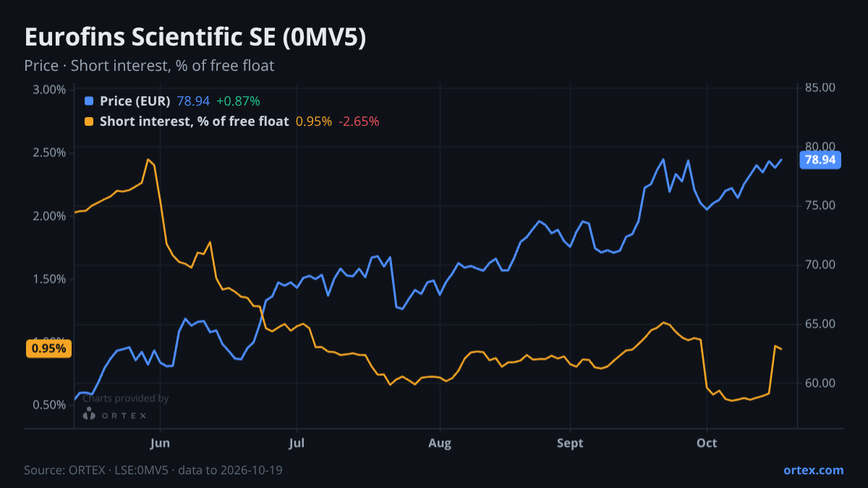This screenshot has height=488, width=868.
Task: Click the 0.50% left axis label
Action: coord(49,405)
